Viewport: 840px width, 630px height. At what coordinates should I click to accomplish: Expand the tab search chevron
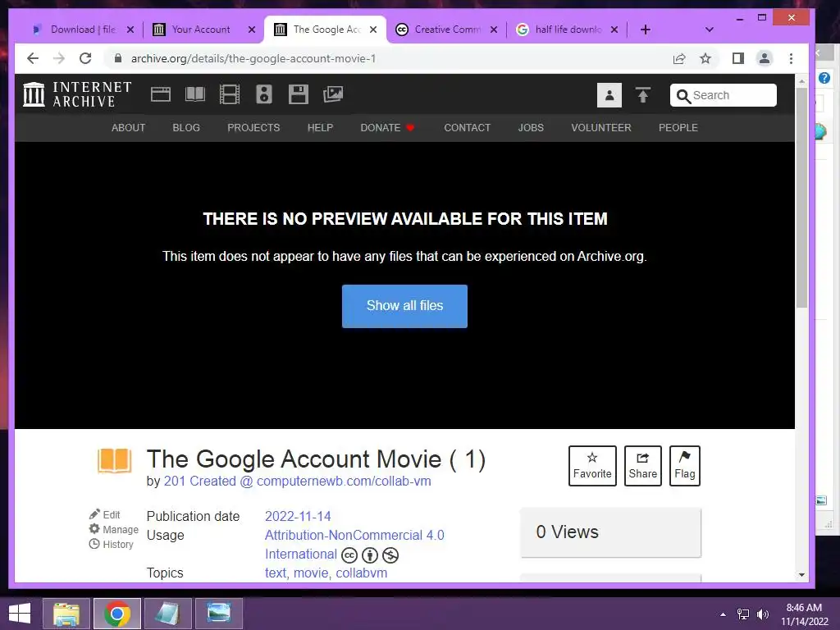pos(710,30)
